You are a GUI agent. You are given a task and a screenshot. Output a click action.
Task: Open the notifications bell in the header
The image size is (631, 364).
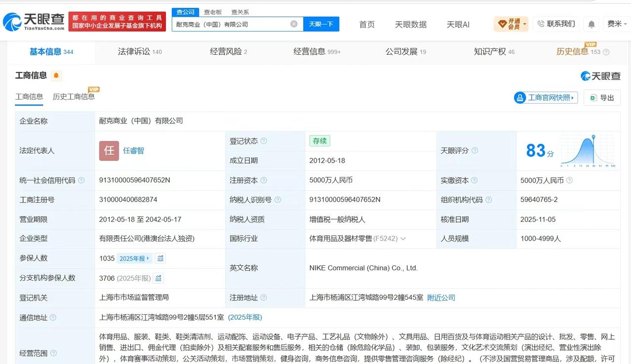[591, 24]
